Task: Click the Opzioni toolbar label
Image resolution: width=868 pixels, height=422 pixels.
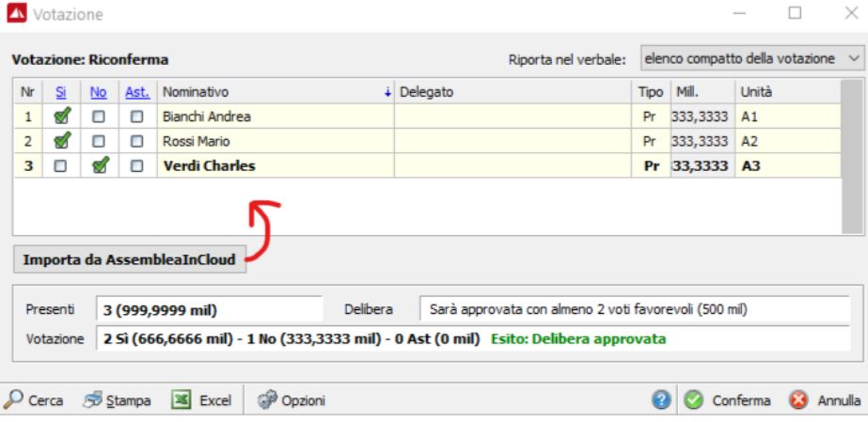Action: (x=304, y=400)
